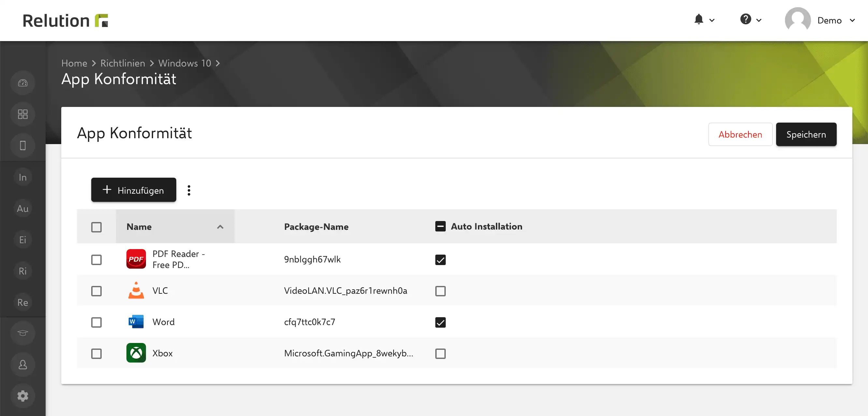Viewport: 868px width, 416px height.
Task: Open the 'In' sidebar item
Action: pos(22,177)
